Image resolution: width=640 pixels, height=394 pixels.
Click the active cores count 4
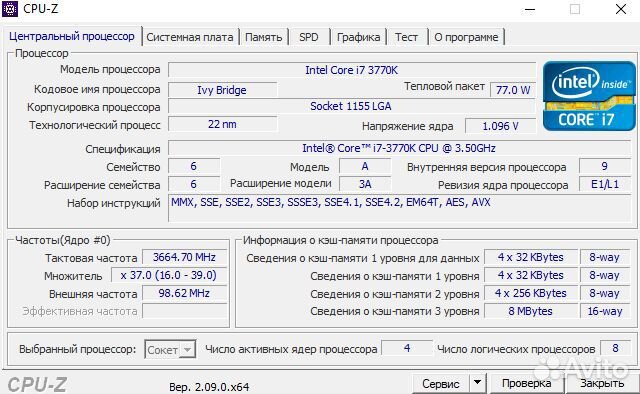(407, 348)
